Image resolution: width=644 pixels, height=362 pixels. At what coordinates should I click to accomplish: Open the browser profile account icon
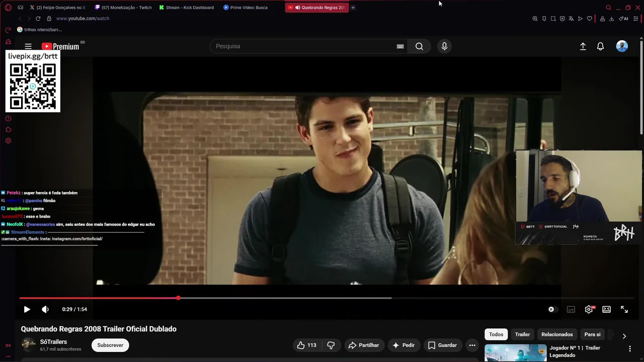602,19
